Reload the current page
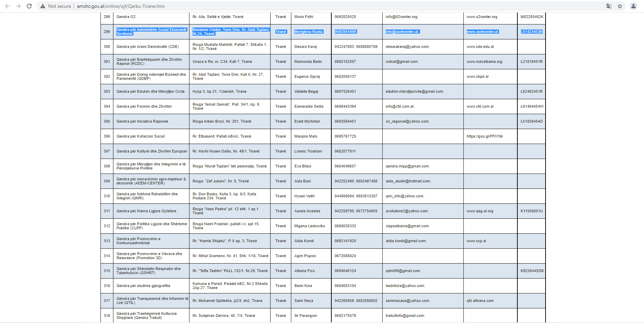 click(x=29, y=6)
